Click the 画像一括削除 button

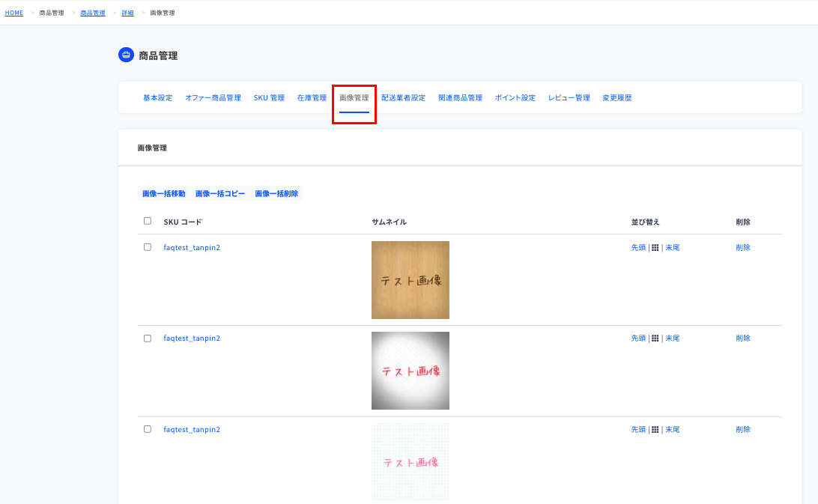pyautogui.click(x=276, y=193)
